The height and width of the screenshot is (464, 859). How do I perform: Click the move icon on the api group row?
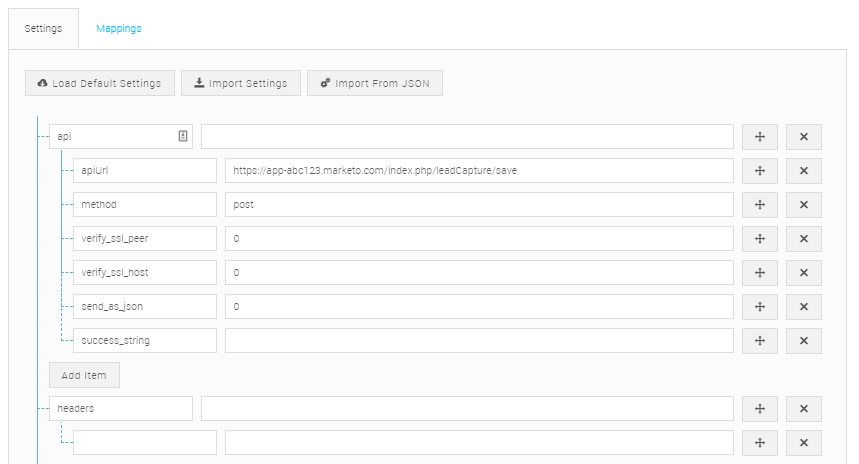(759, 137)
